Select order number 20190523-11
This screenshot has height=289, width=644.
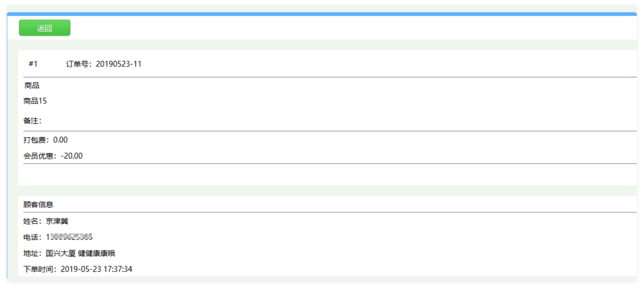[x=119, y=64]
